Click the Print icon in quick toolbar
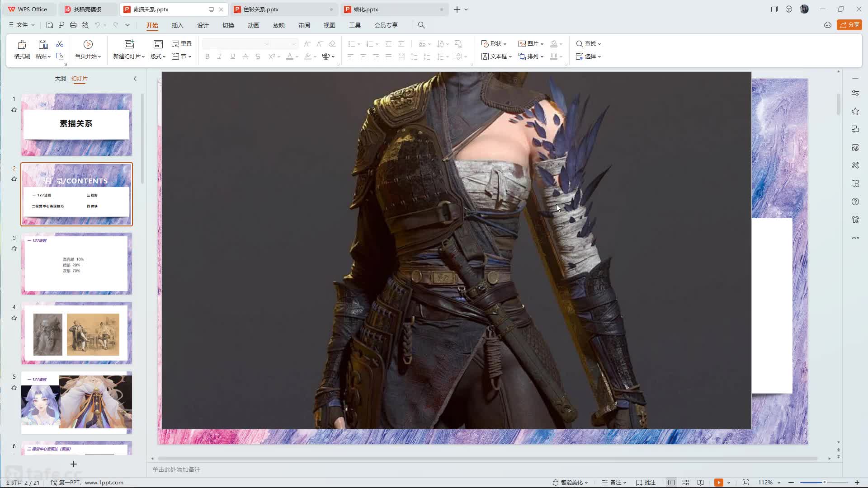Image resolution: width=868 pixels, height=488 pixels. 73,25
